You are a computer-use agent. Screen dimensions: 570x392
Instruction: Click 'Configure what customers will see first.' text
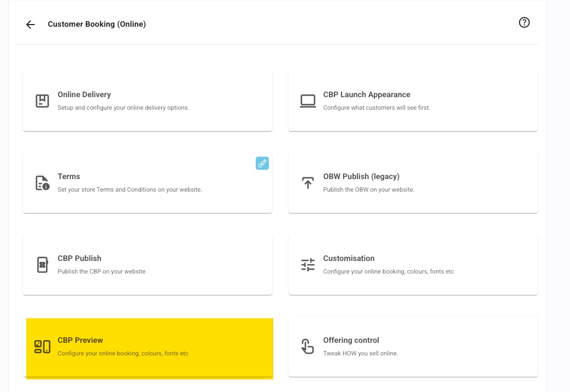click(376, 108)
